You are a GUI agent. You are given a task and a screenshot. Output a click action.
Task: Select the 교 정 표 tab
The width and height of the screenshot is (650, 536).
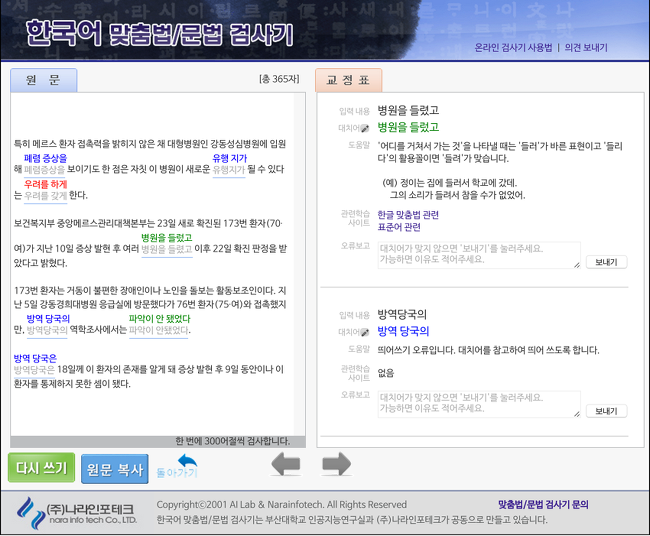tap(349, 80)
